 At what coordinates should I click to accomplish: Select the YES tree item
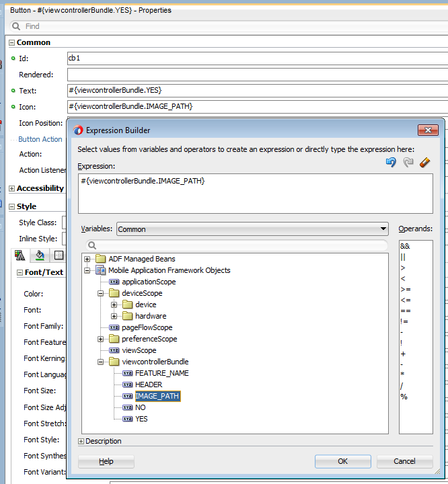coord(141,419)
